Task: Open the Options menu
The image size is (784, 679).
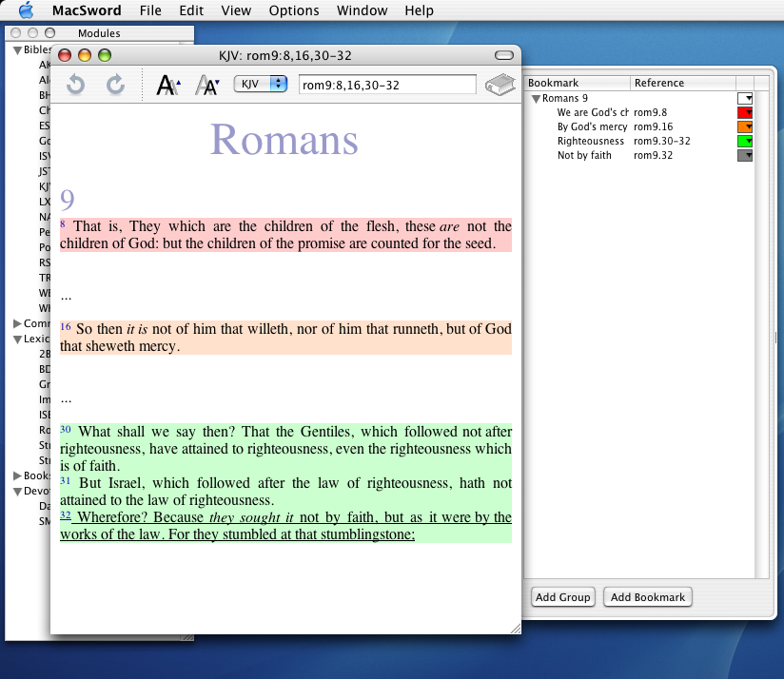Action: pos(294,10)
